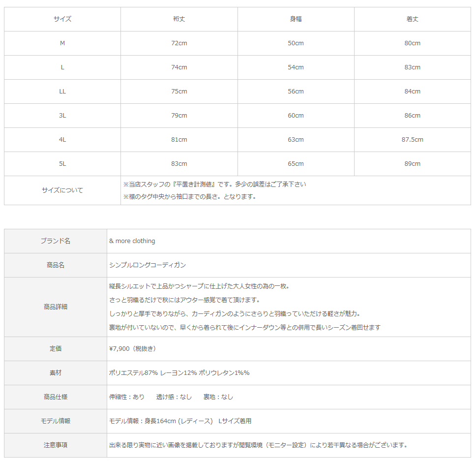Click the 87.5cm length value for 4L
476x463 pixels.
[412, 140]
